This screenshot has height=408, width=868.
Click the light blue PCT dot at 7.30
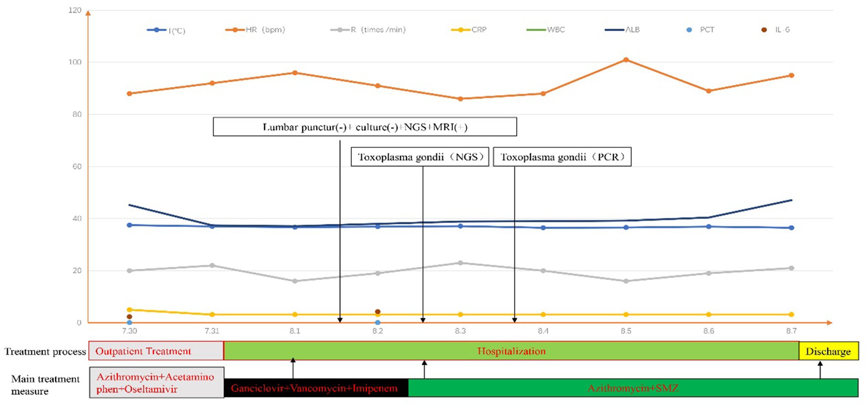pos(130,323)
